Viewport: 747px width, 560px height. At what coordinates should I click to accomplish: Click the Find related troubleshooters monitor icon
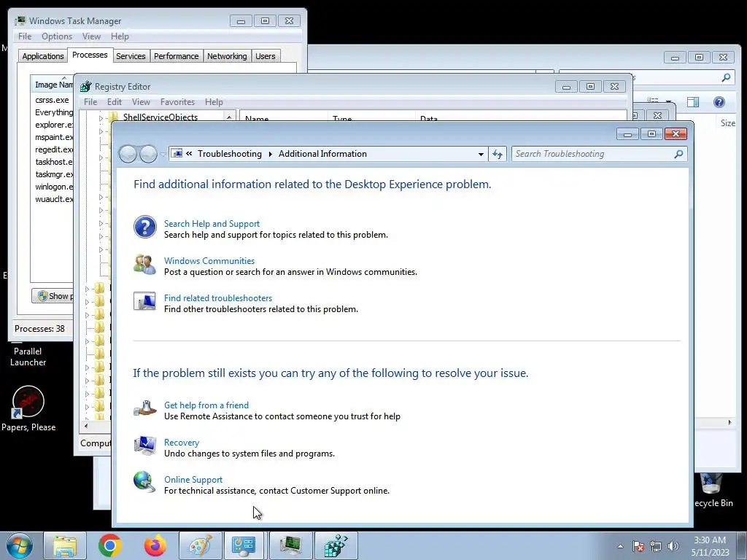(145, 301)
